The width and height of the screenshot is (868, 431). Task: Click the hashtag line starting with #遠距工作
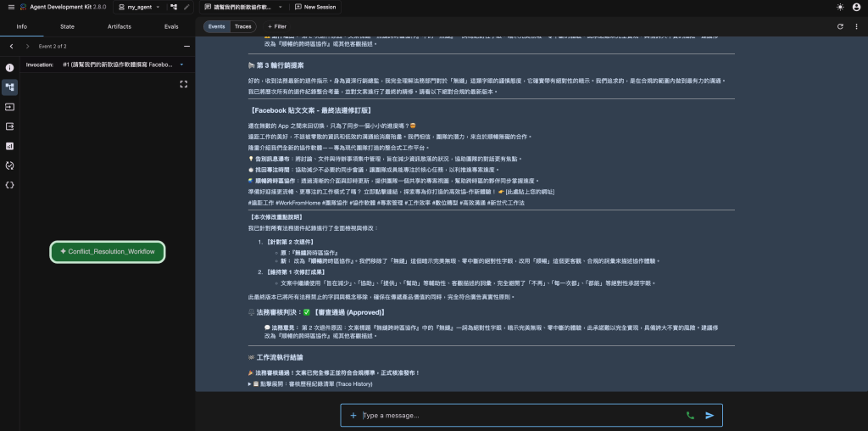pos(387,203)
